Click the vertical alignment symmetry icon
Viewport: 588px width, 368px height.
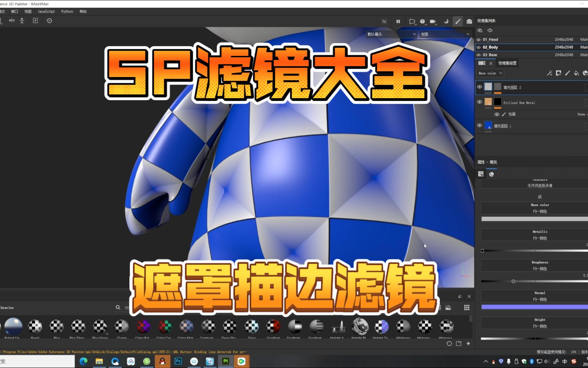pyautogui.click(x=22, y=21)
